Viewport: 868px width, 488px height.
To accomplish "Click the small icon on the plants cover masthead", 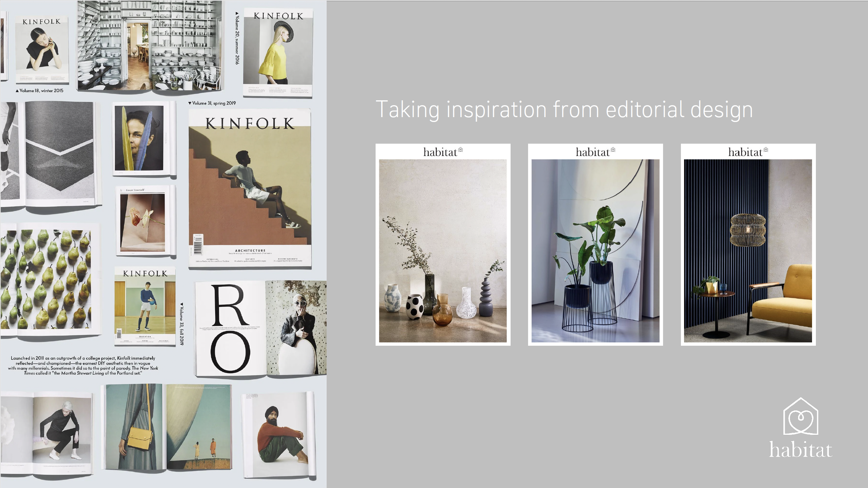I will coord(613,150).
